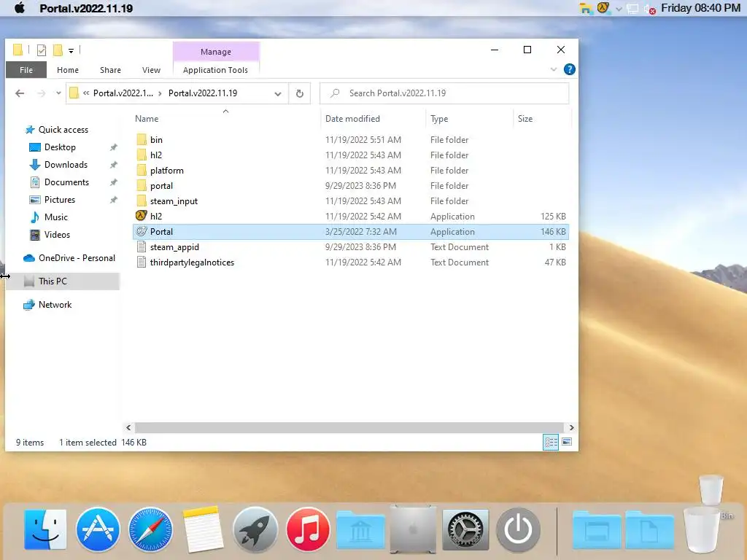
Task: Click the horizontal scrollbar track
Action: [349, 427]
